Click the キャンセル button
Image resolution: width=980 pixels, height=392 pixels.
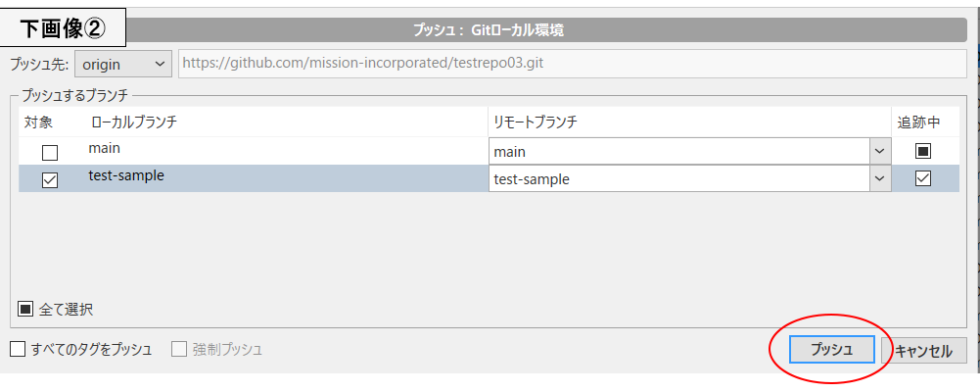click(924, 350)
